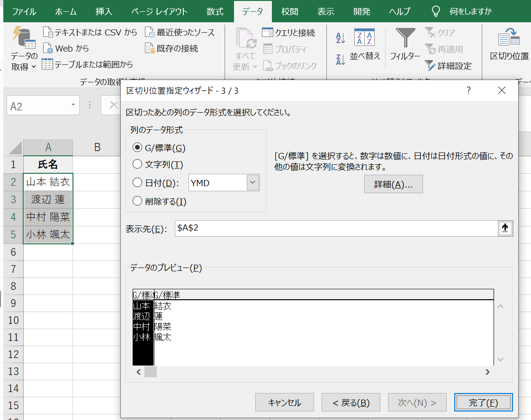
Task: Click the Web から import icon
Action: tap(47, 48)
